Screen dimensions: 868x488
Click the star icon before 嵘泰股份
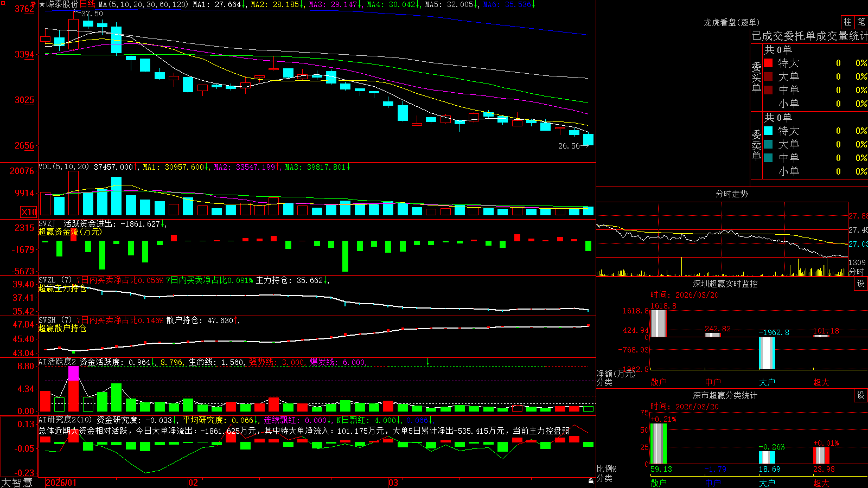point(42,4)
